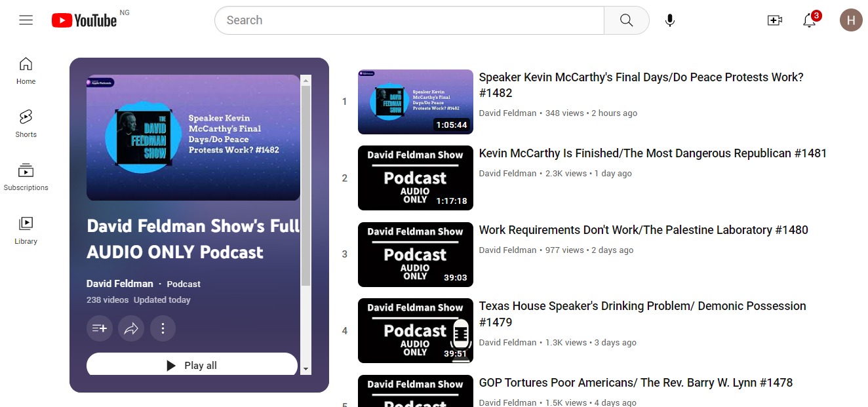The height and width of the screenshot is (407, 868).
Task: Open 'Texas House Speaker's Drinking Problem' title
Action: pyautogui.click(x=642, y=314)
